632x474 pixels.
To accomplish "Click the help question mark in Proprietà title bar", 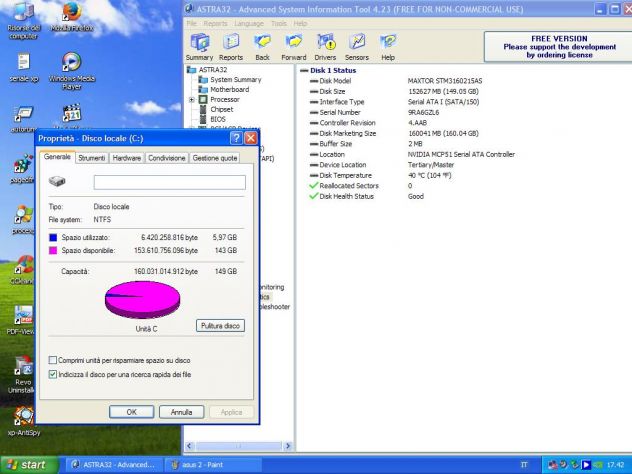I will coord(236,138).
